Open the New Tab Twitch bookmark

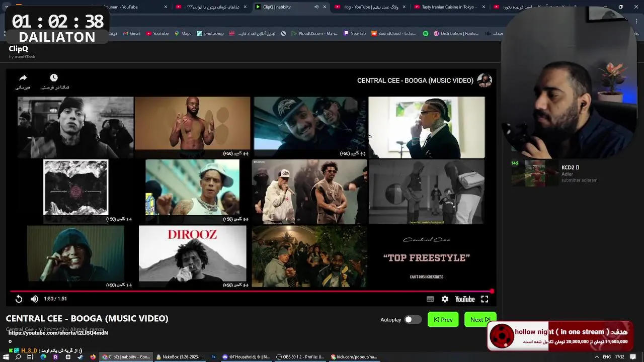point(355,34)
